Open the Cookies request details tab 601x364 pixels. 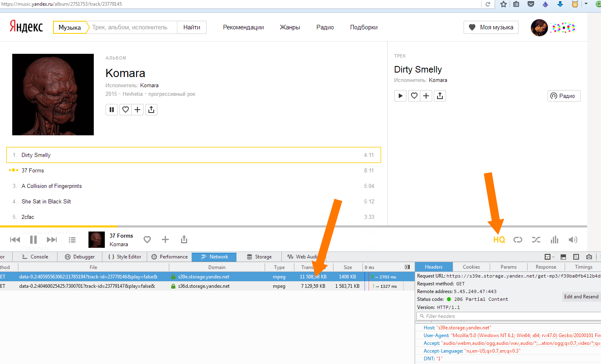[x=471, y=267]
